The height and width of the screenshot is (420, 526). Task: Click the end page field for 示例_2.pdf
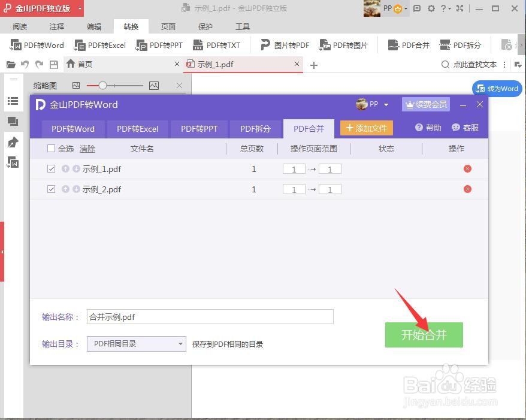[330, 189]
